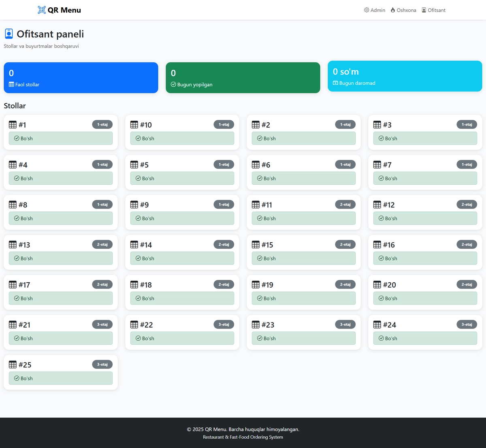The height and width of the screenshot is (448, 486).
Task: Click 3-etaj badge on table #22
Action: (224, 324)
